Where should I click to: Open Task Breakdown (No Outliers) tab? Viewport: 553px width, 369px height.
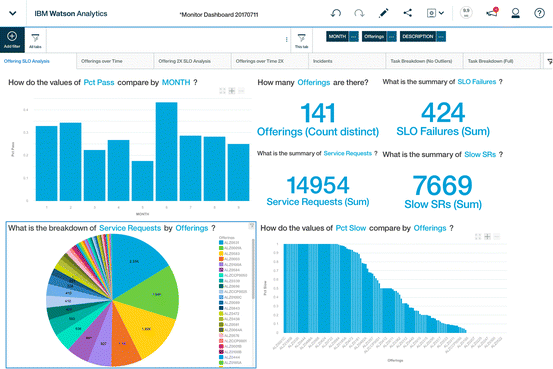424,61
